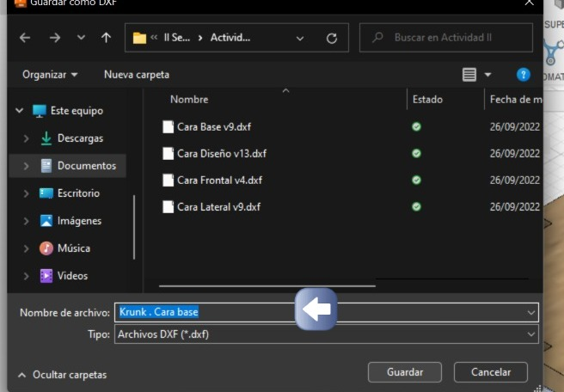Expand the Documentos folder node
564x392 pixels.
27,166
